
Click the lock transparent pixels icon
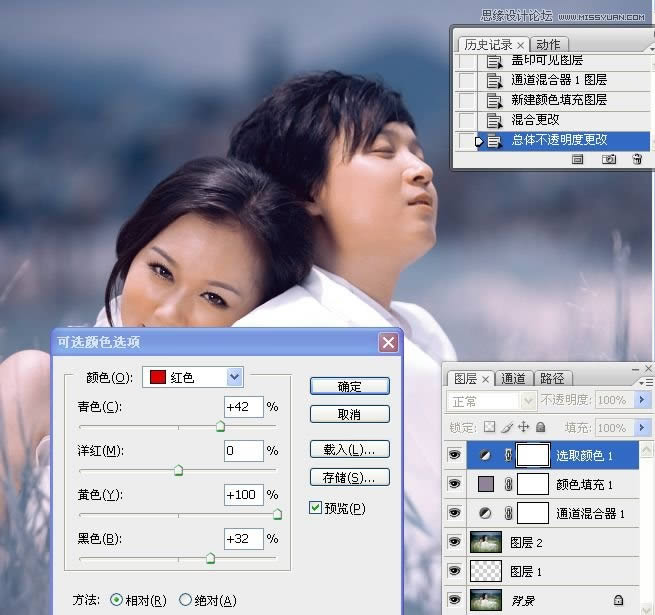(489, 428)
